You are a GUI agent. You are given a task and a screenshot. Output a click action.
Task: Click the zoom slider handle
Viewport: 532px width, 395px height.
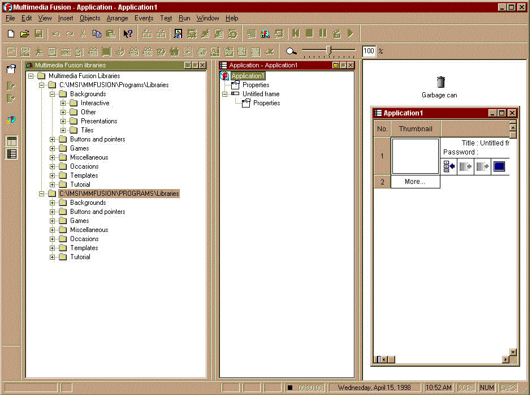[x=328, y=50]
